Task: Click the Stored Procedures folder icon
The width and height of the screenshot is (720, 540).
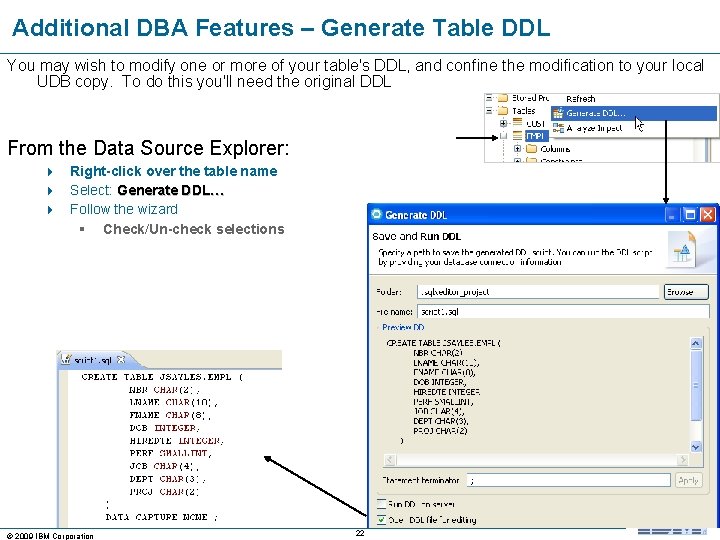Action: point(503,98)
